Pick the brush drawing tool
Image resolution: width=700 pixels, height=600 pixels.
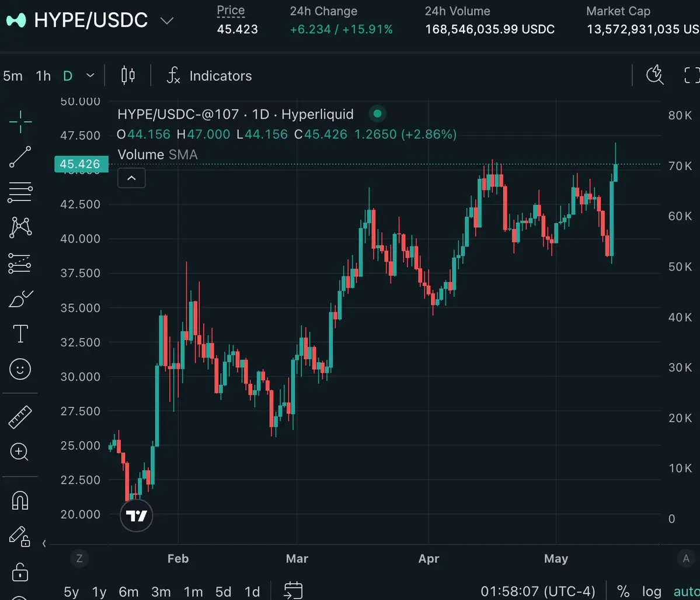click(x=20, y=299)
